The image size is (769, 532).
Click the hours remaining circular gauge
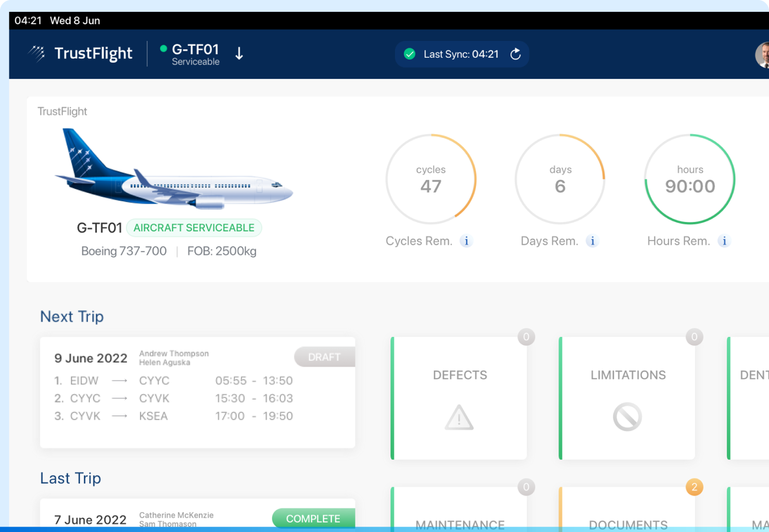690,179
